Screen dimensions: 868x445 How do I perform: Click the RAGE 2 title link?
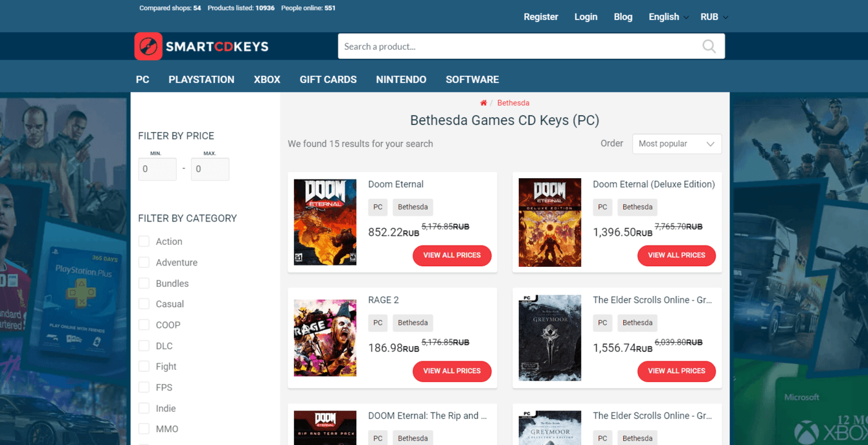point(383,300)
